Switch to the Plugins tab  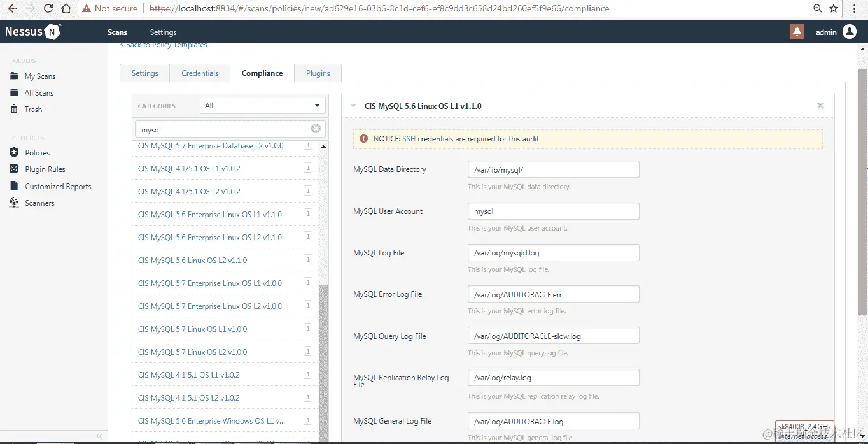tap(318, 73)
